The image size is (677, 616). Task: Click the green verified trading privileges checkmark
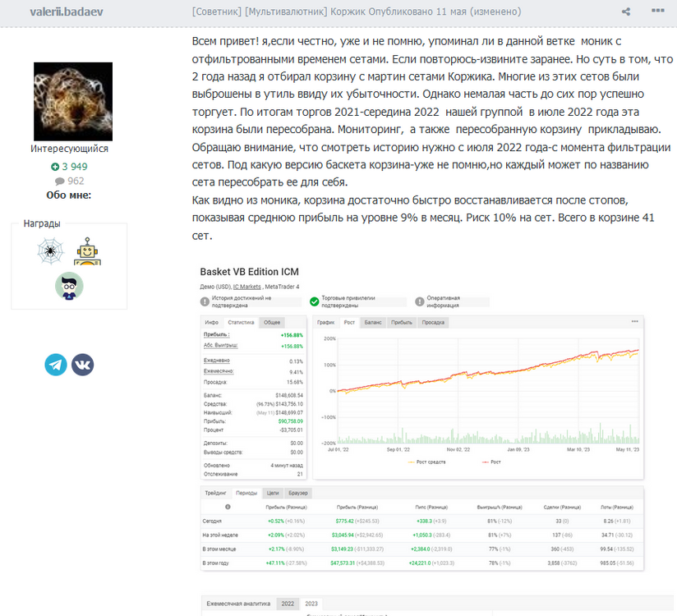tap(315, 301)
